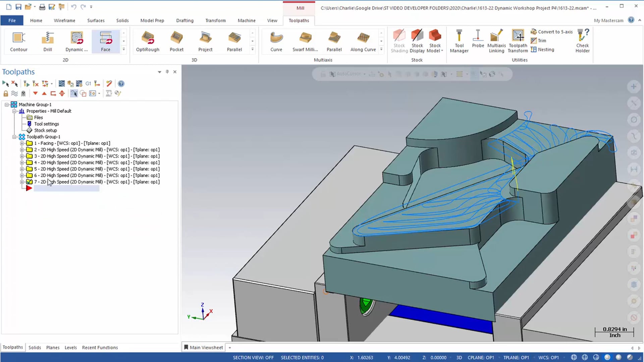Expand operation 3 - 2D High Speed entry
The width and height of the screenshot is (644, 362).
pyautogui.click(x=21, y=156)
